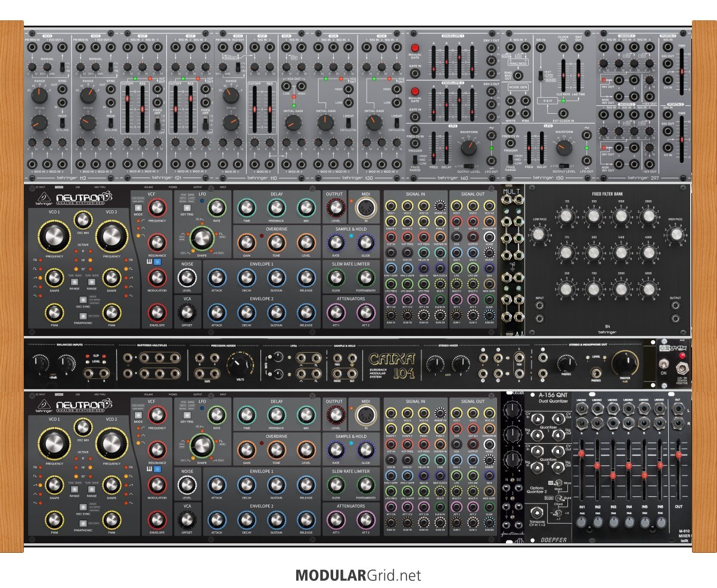Click upper Neutron MIDI IN socket

pos(365,209)
